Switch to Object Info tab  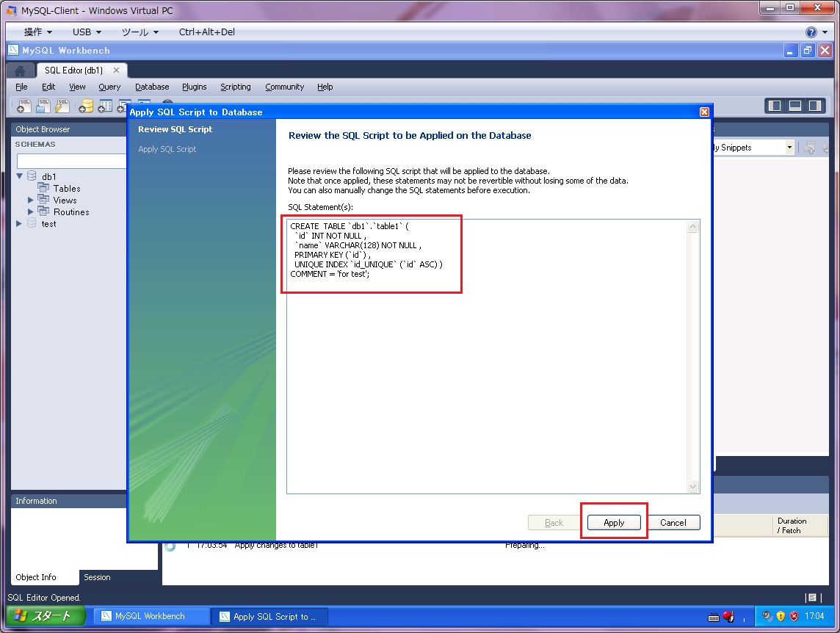coord(36,577)
